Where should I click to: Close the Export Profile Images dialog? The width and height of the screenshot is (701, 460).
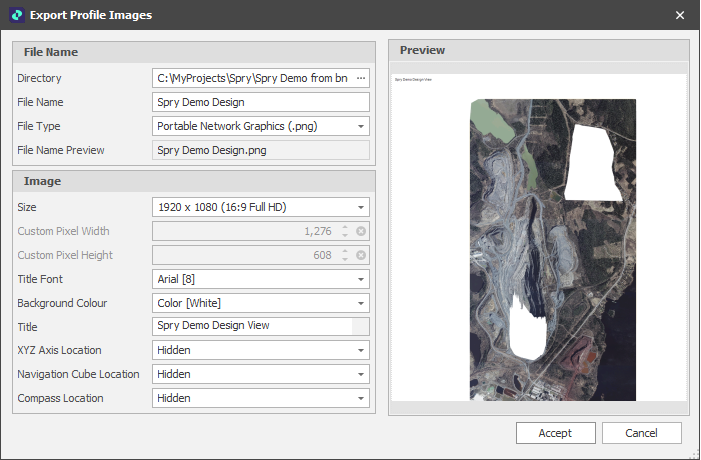tap(680, 15)
